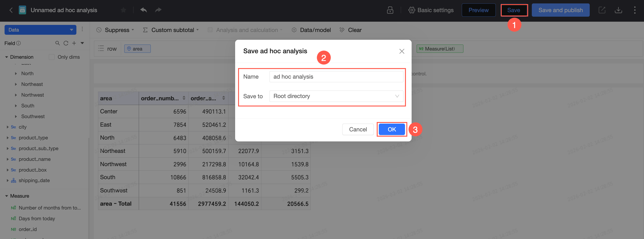Click Save and publish
This screenshot has height=239, width=644.
click(x=560, y=10)
